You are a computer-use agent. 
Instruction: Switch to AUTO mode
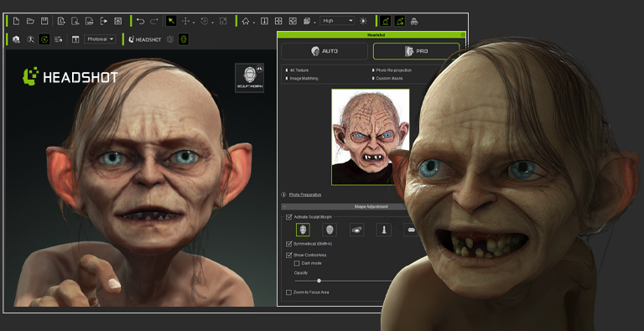pos(325,51)
